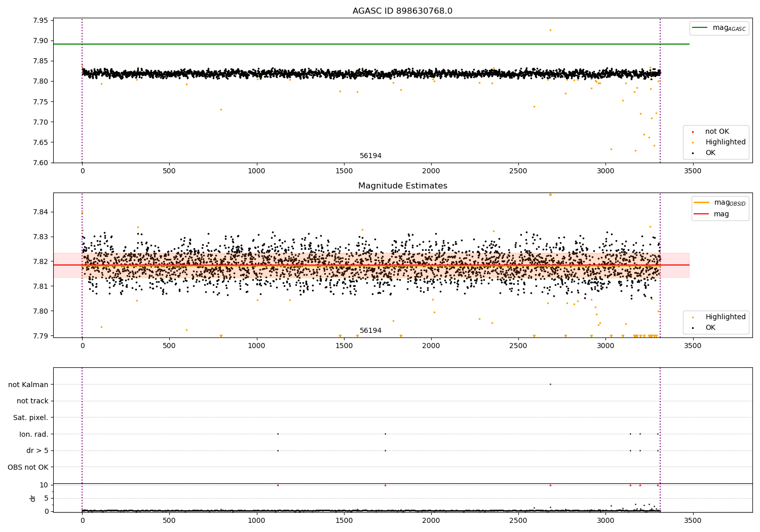
Task: Click the orange mag OBSID legend line
Action: [702, 203]
